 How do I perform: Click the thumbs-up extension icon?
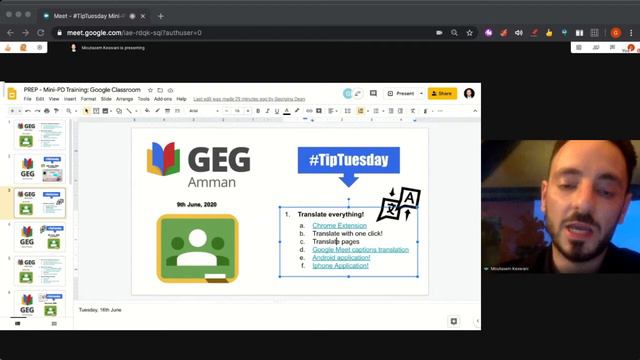tap(549, 33)
